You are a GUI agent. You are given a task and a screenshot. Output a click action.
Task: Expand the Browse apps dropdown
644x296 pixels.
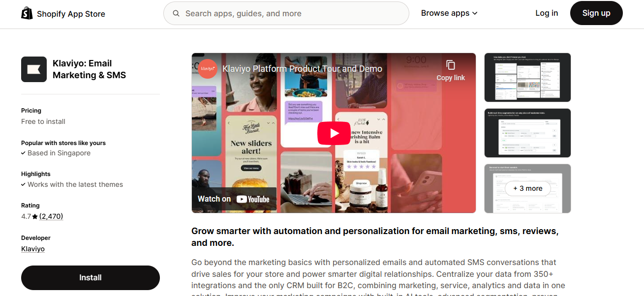click(449, 13)
